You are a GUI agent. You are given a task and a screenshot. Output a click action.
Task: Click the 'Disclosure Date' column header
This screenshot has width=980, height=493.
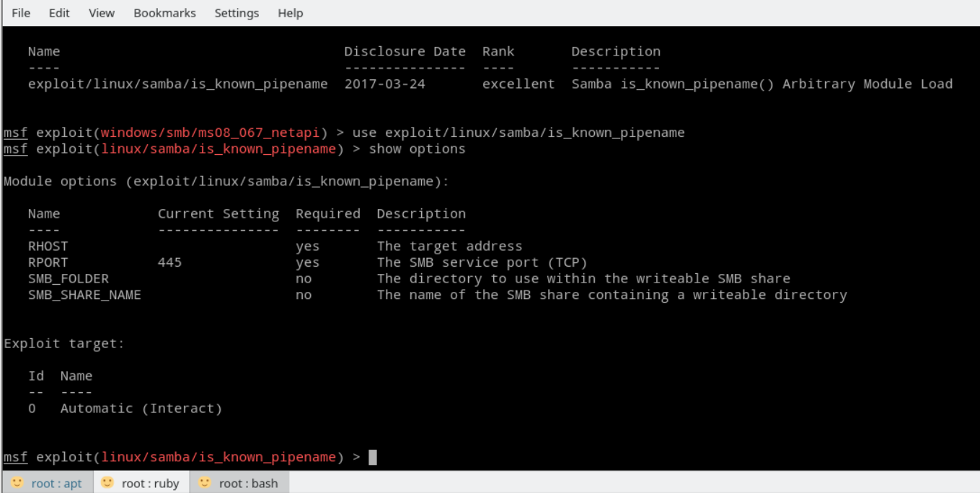coord(405,51)
